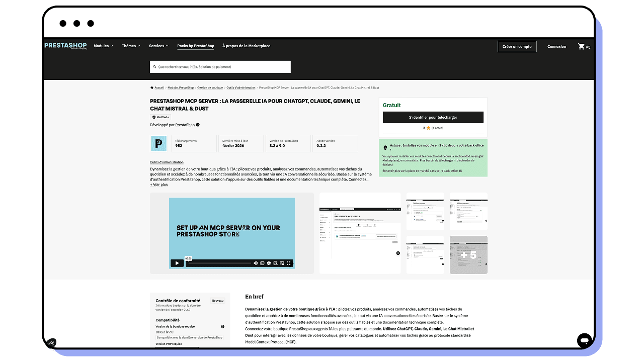Play the MCP server setup video
This screenshot has height=362, width=644.
coord(177,263)
